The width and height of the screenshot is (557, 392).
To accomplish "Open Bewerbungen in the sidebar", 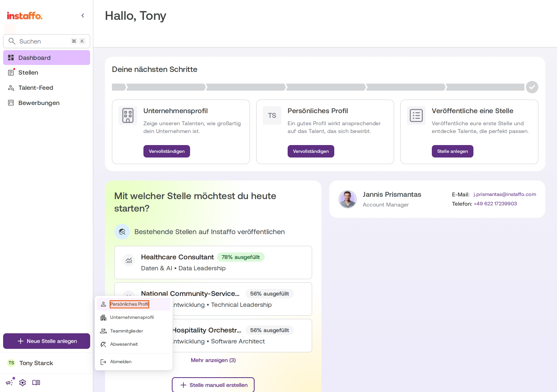I will (x=47, y=103).
